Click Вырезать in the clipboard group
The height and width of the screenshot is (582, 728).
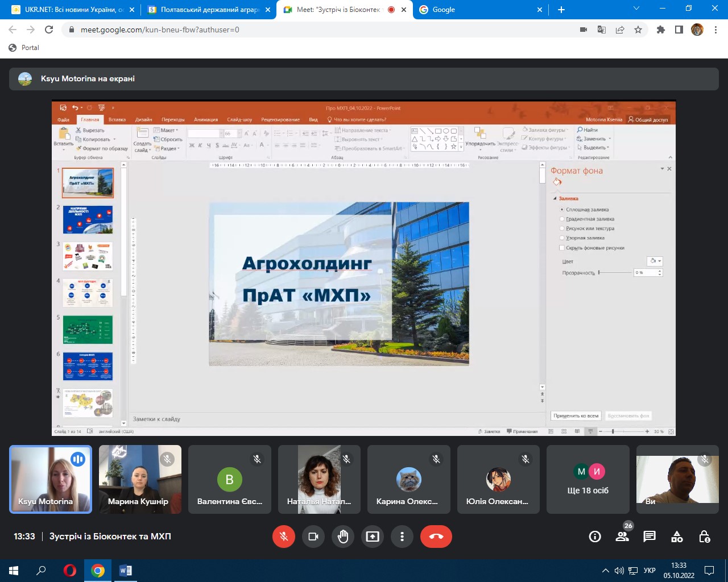pyautogui.click(x=90, y=131)
